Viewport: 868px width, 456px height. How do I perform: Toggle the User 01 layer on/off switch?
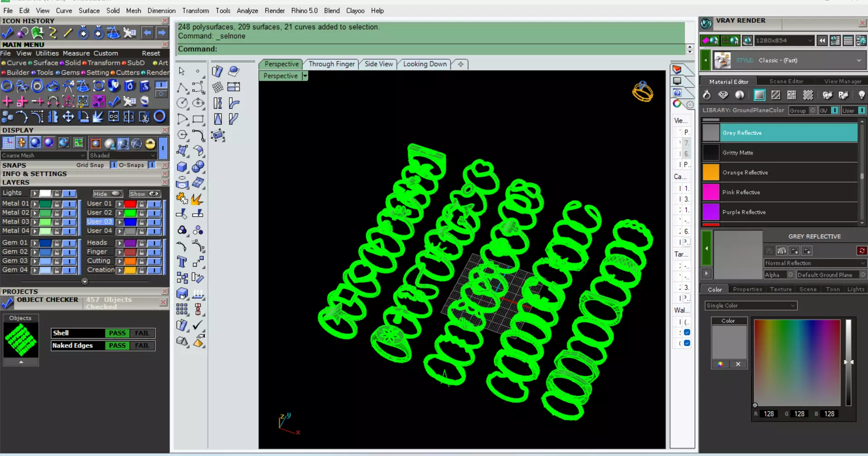[x=154, y=204]
